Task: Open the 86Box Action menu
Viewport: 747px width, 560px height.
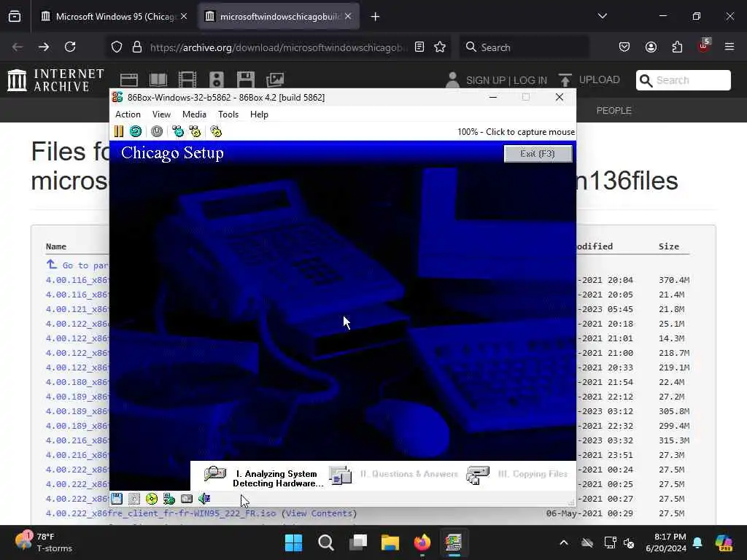Action: pos(128,114)
